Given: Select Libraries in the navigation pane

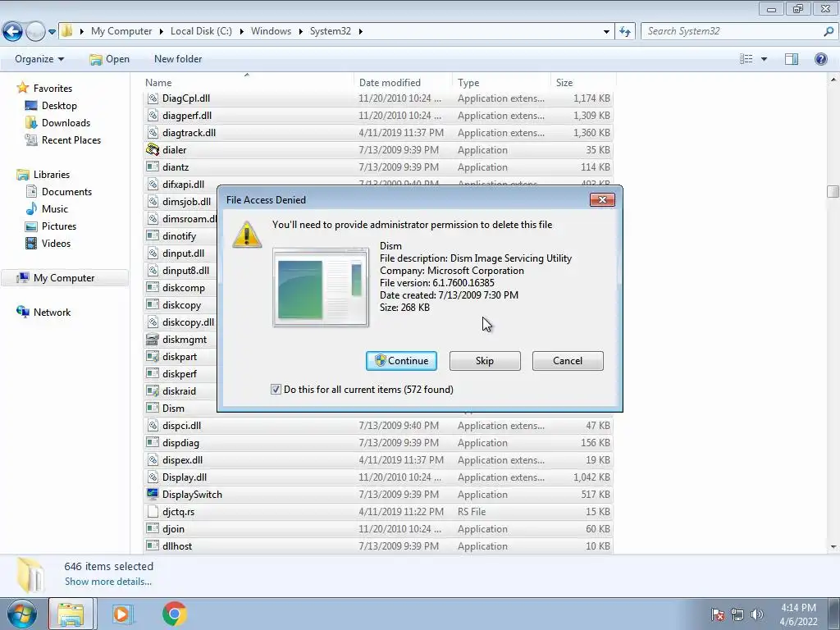Looking at the screenshot, I should pos(44,174).
